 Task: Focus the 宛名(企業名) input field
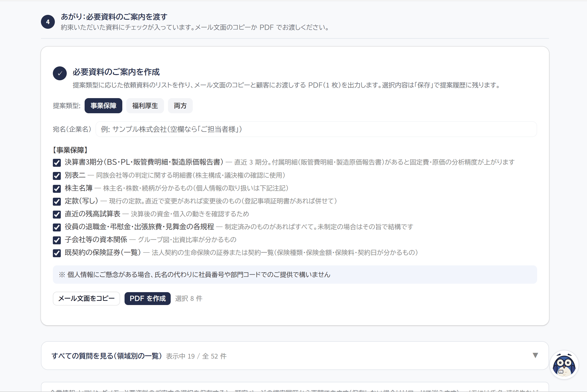point(316,129)
